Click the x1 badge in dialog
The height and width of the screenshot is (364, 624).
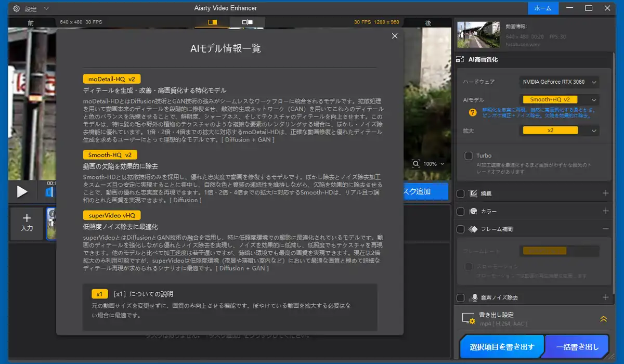point(99,293)
